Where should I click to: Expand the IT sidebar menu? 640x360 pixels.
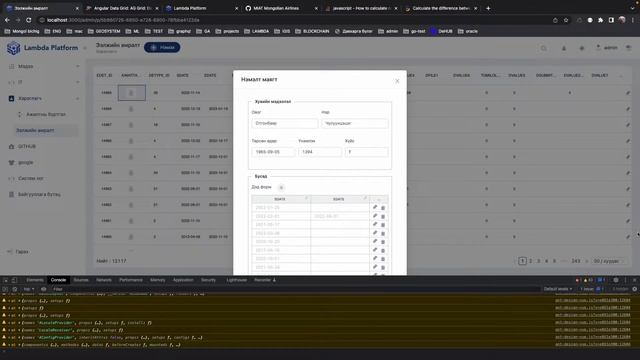[x=43, y=82]
